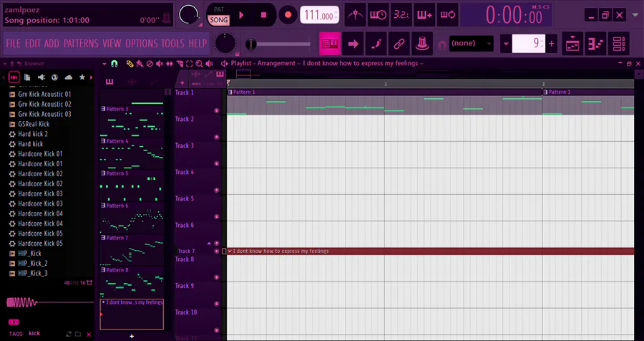644x341 pixels.
Task: Adjust the main volume knob
Action: click(188, 15)
